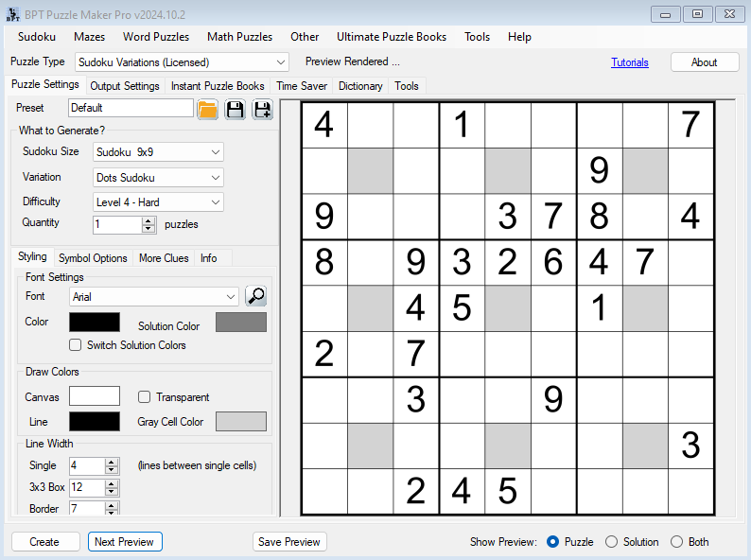Choose the Both preview radio button
Screen dimensions: 751x560
(676, 542)
